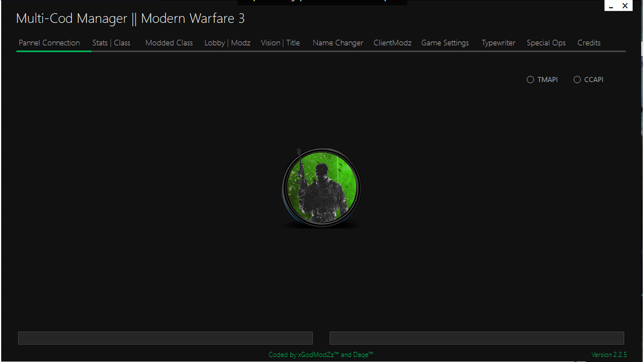This screenshot has width=644, height=362.
Task: Select the CCAPI radio button
Action: pyautogui.click(x=577, y=79)
